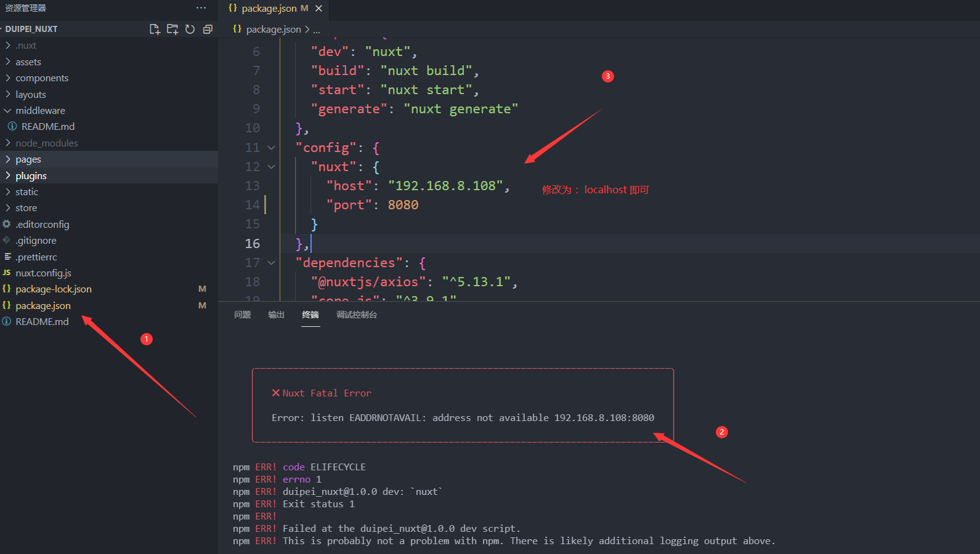Click the host value "192.168.8.108"
980x554 pixels.
point(445,186)
